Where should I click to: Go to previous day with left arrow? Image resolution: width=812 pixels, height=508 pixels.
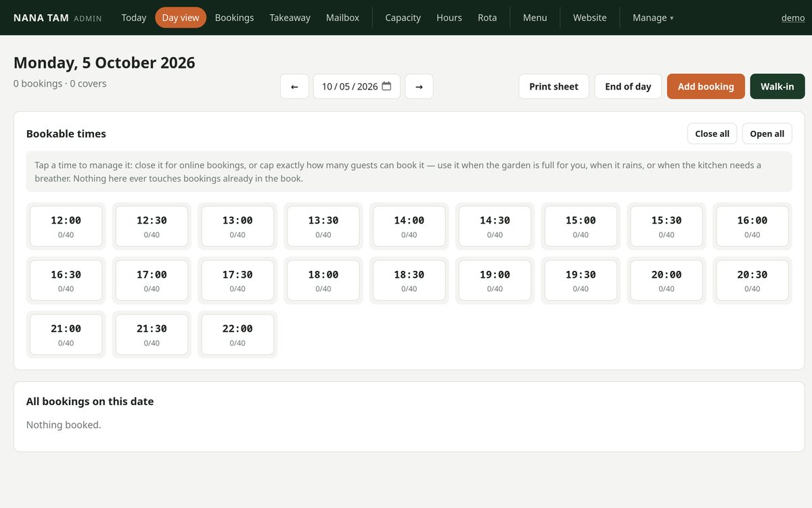pyautogui.click(x=294, y=87)
